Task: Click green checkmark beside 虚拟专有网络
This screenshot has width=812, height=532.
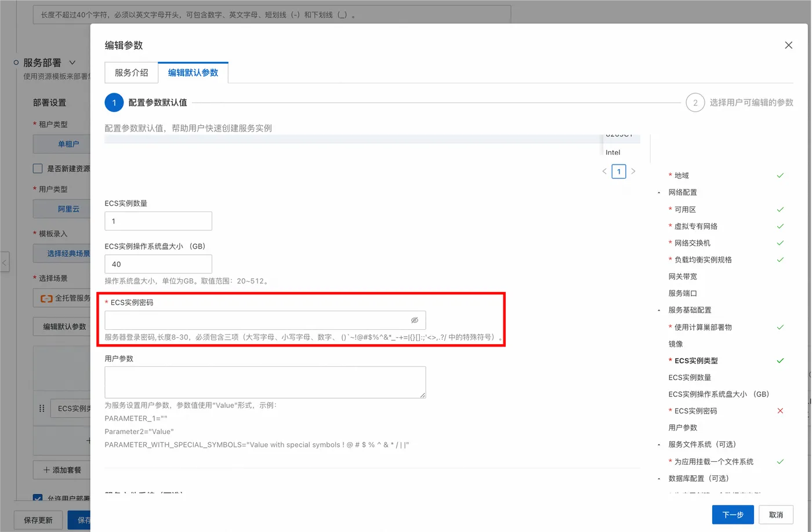Action: 780,226
